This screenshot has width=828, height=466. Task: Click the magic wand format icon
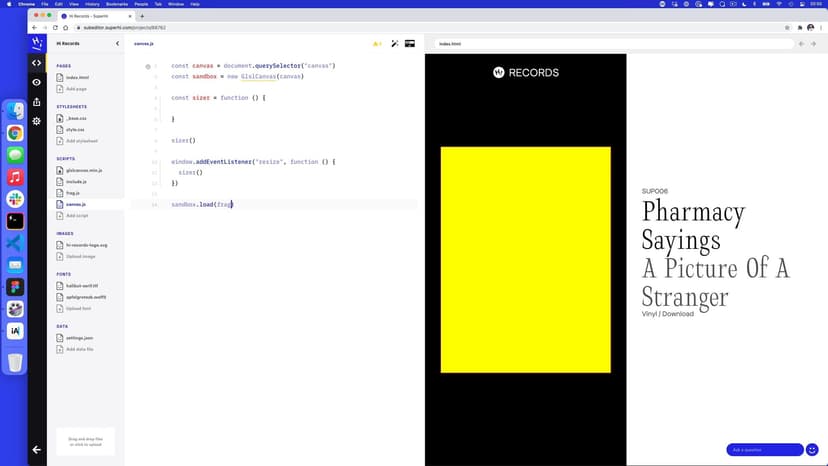[395, 44]
